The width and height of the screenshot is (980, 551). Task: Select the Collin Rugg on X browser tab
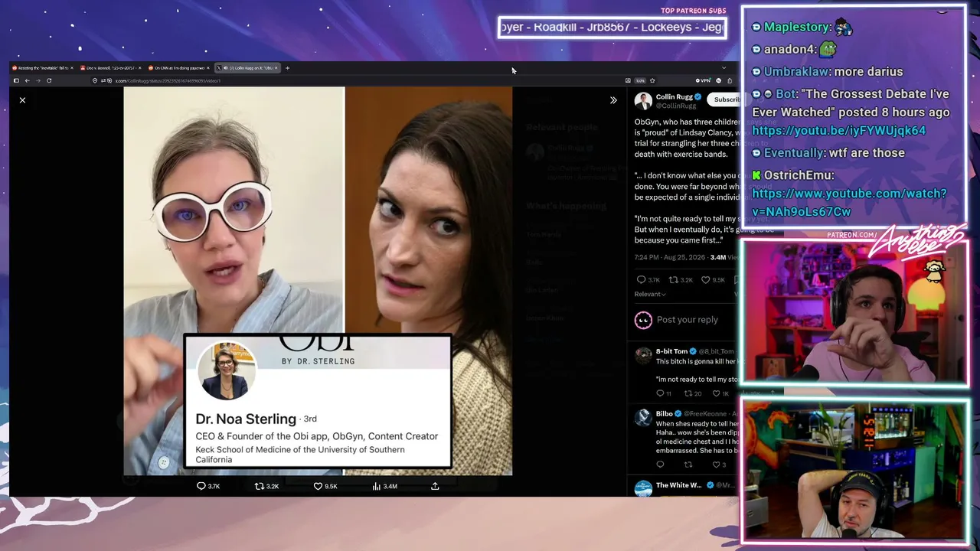click(x=247, y=68)
